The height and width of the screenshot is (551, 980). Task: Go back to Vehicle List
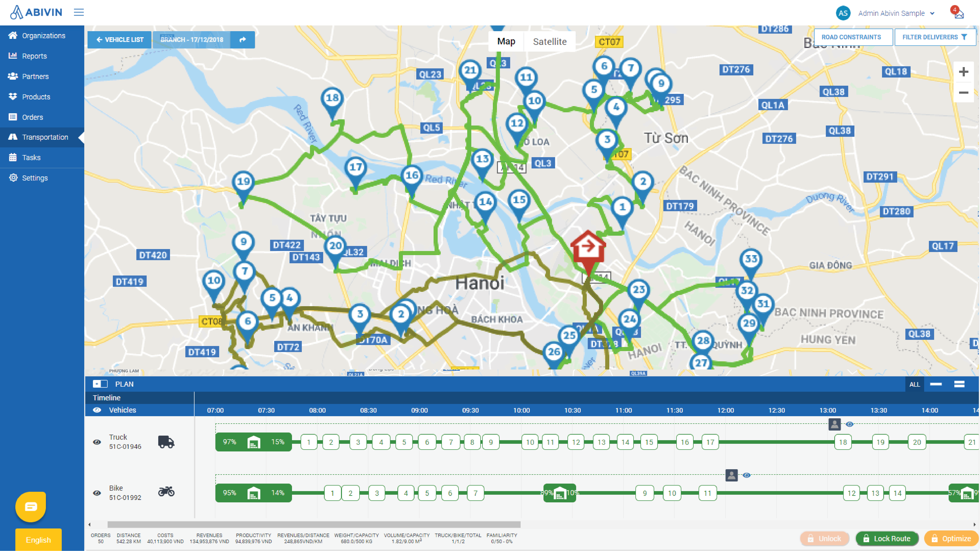119,39
